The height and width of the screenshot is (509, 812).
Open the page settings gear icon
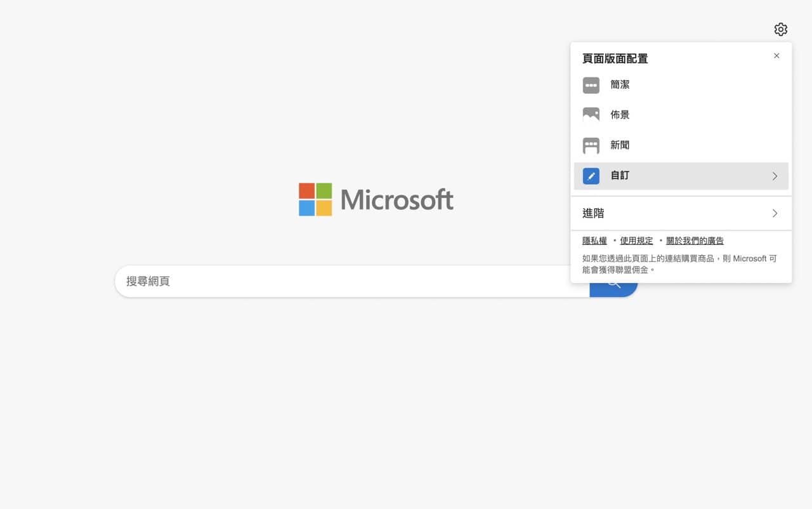[780, 29]
